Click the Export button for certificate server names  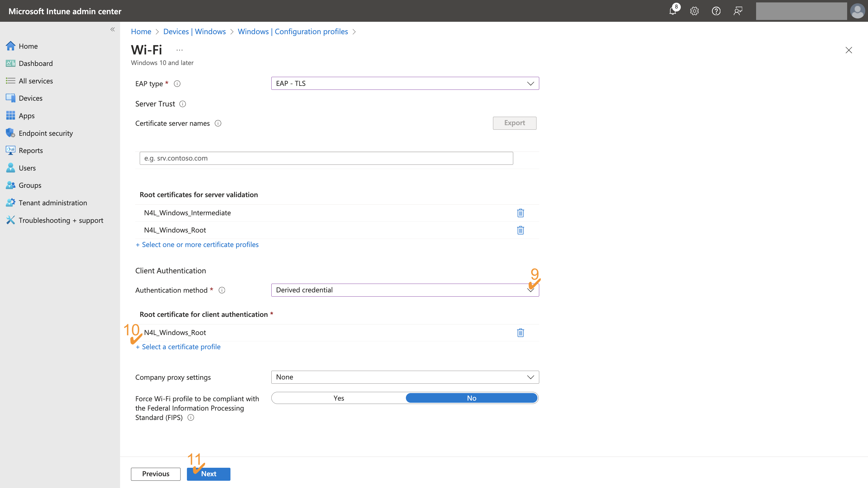tap(514, 123)
